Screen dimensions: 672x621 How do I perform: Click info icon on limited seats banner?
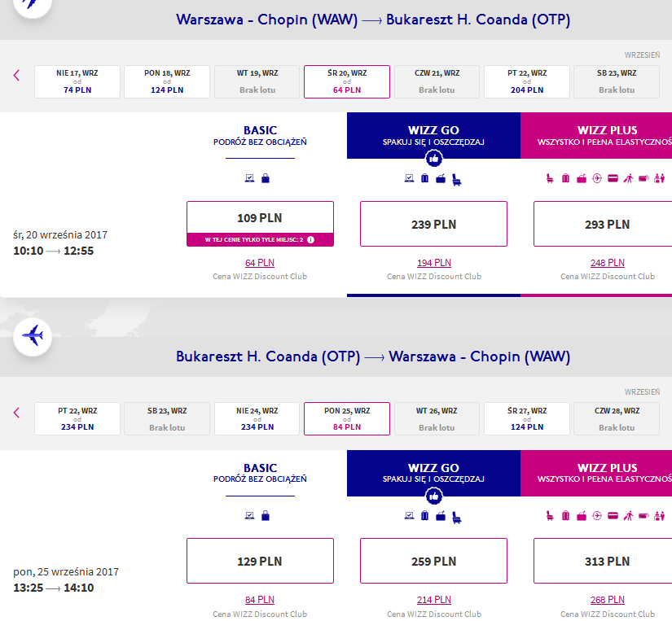coord(310,240)
